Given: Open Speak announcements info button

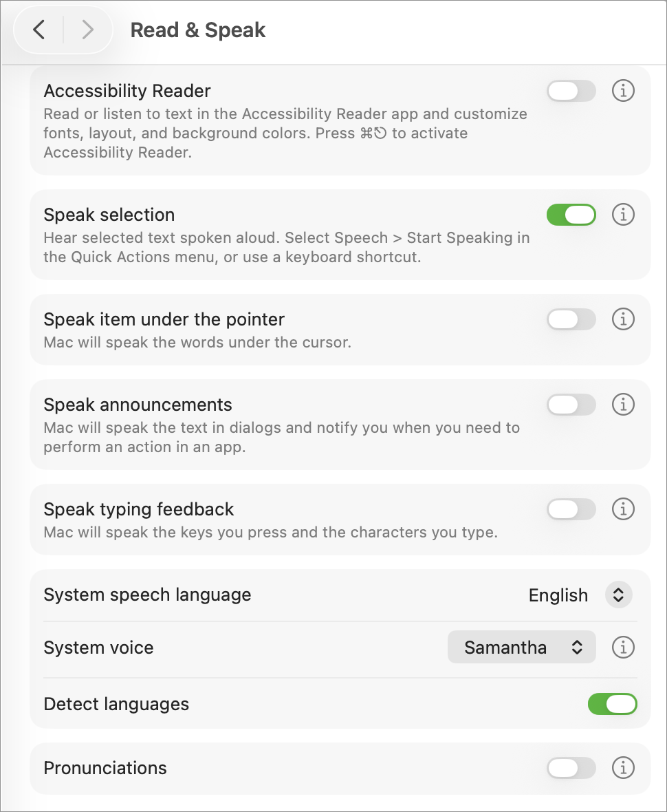Looking at the screenshot, I should [x=623, y=405].
